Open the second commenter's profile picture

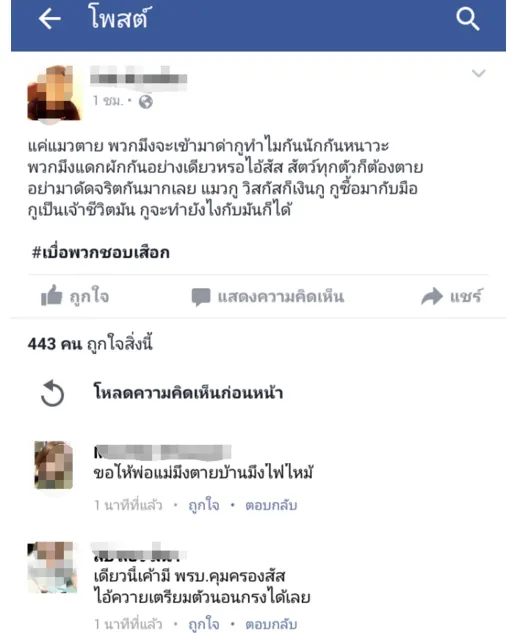52,567
